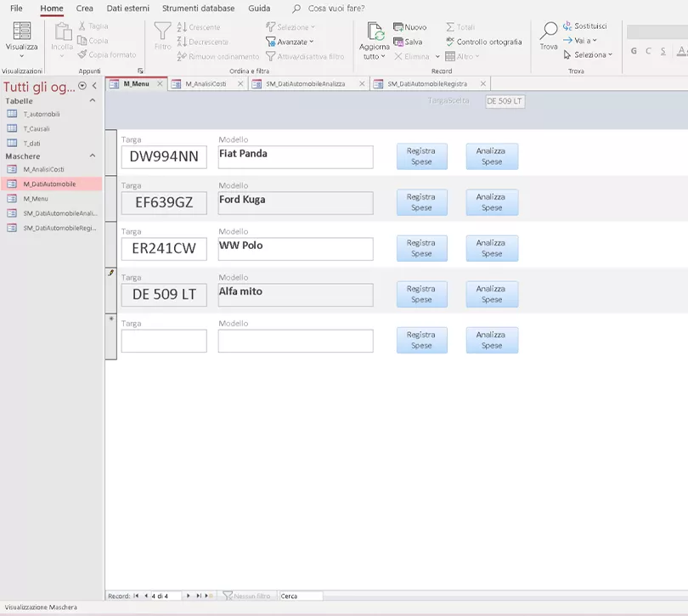Image resolution: width=688 pixels, height=616 pixels.
Task: Click Cosa vuoi fare search
Action: [x=336, y=8]
